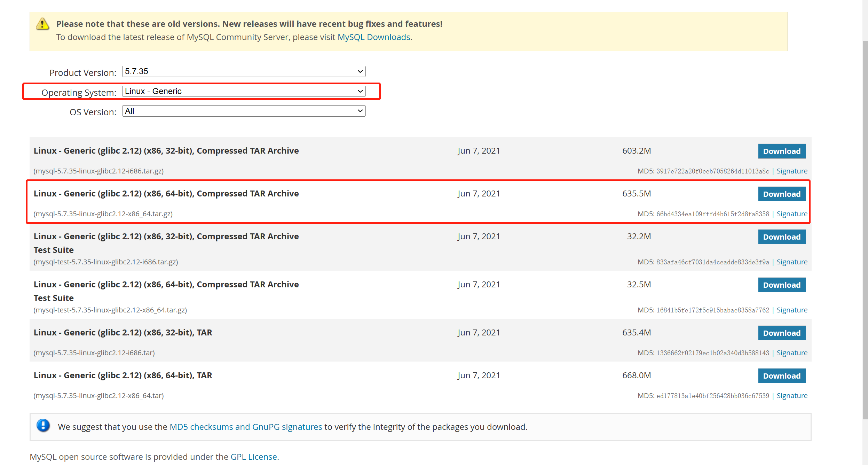Download the 32-bit Test Suite 32.2M archive
868x465 pixels.
782,237
